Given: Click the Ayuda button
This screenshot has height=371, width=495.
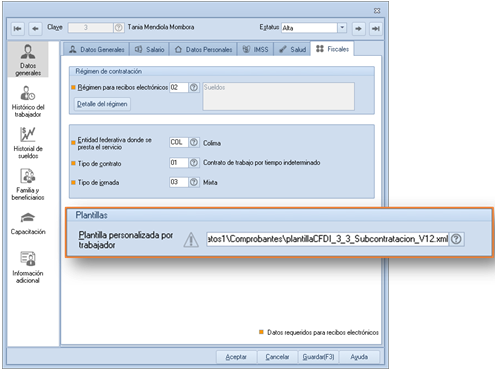Looking at the screenshot, I should click(x=359, y=357).
